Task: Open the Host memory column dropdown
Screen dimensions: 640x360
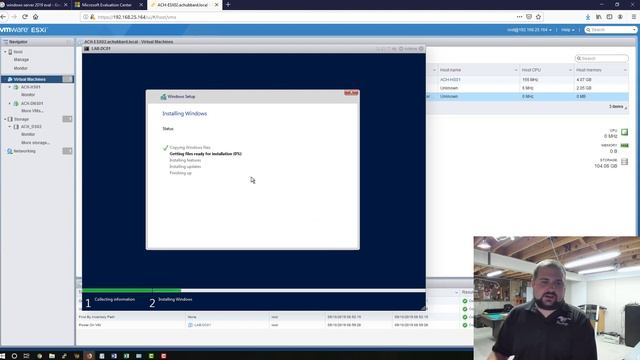Action: click(625, 70)
